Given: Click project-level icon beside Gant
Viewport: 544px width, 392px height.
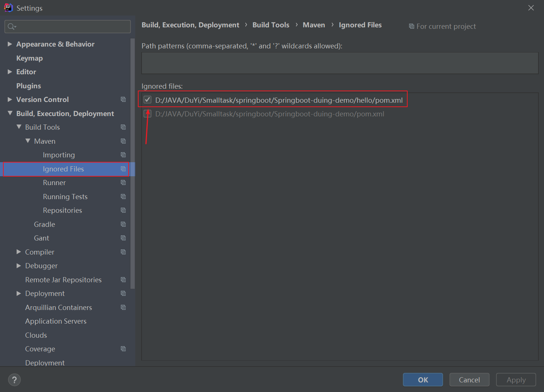Looking at the screenshot, I should pos(123,238).
